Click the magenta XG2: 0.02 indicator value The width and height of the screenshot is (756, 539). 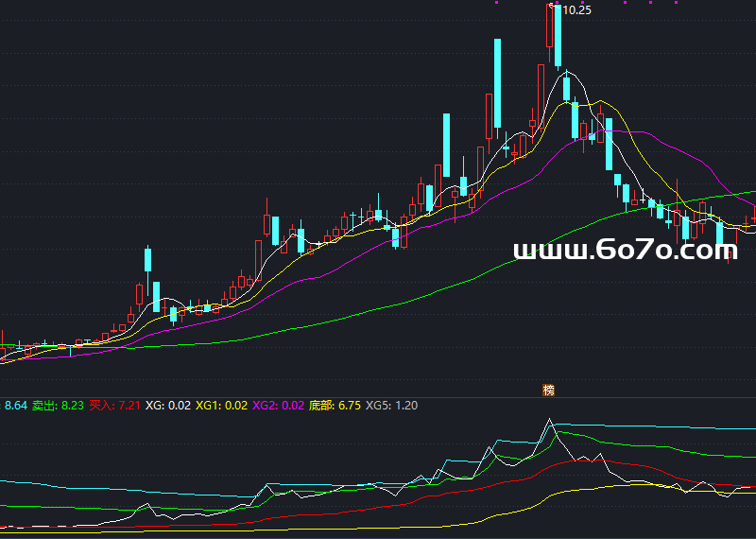coord(278,406)
